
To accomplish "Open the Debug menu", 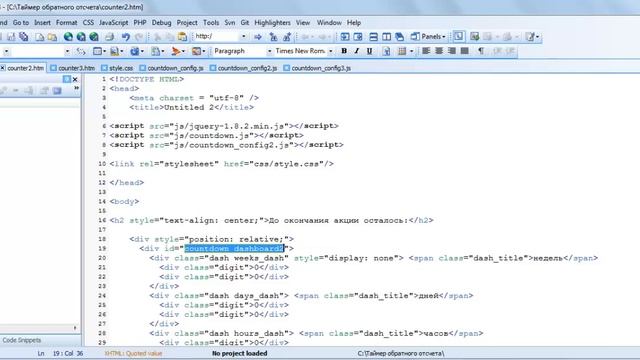I will (x=162, y=23).
